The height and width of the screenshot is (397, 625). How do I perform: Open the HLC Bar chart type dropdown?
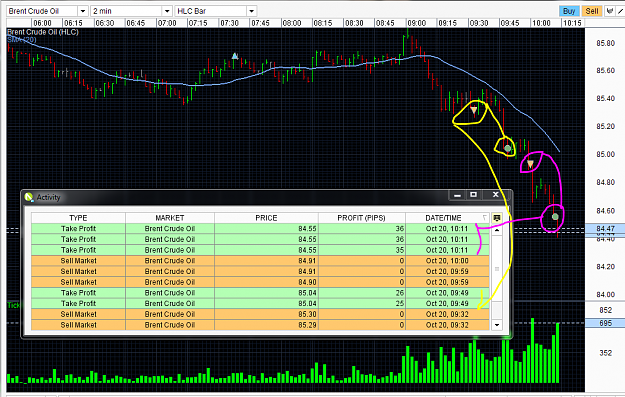[x=251, y=11]
